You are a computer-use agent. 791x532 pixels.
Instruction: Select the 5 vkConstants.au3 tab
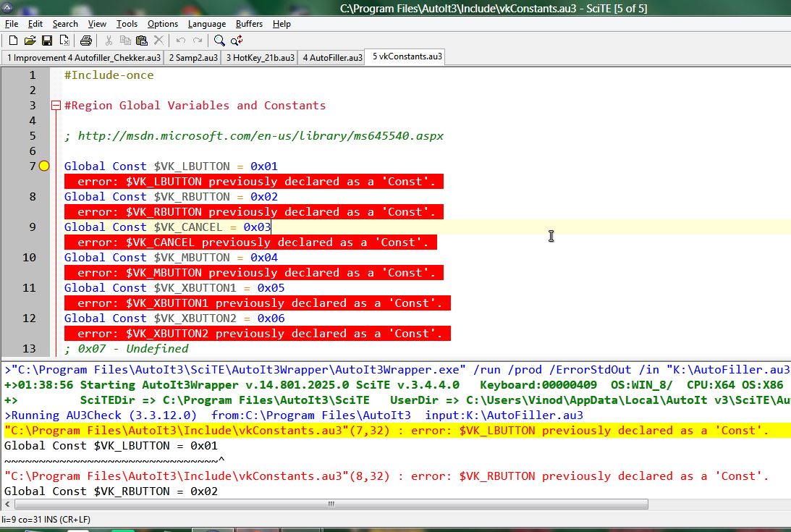pyautogui.click(x=407, y=56)
